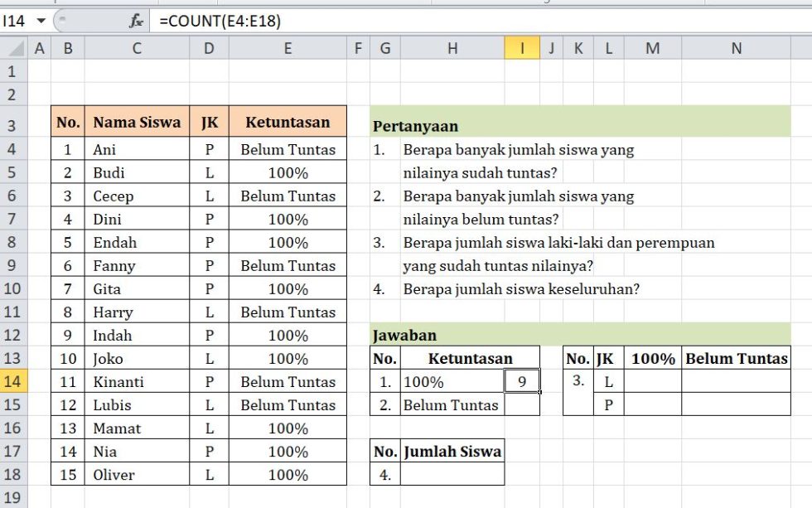Select the empty cell under Jumlah Siswa

[x=452, y=475]
